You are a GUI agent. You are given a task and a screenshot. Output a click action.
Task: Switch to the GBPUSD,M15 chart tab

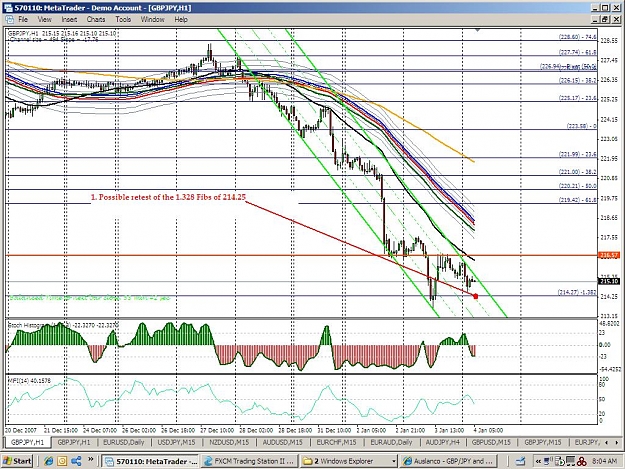491,442
